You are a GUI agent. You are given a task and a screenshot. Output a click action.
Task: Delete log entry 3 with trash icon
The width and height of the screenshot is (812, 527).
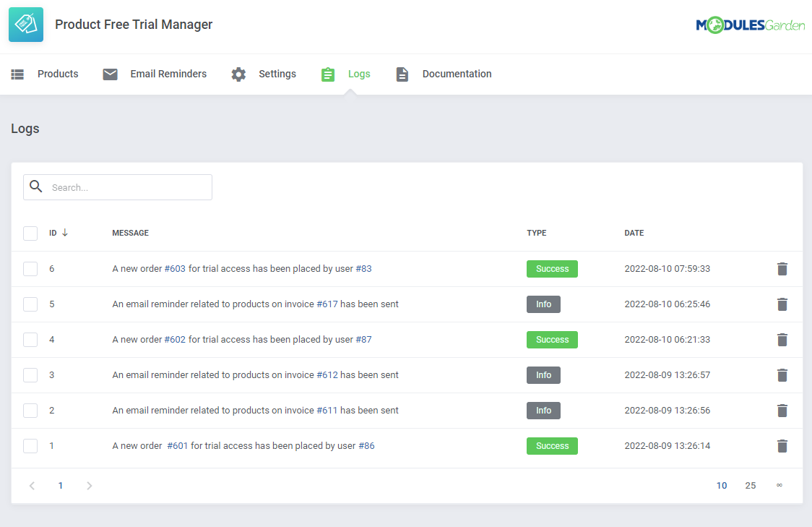[x=782, y=375]
